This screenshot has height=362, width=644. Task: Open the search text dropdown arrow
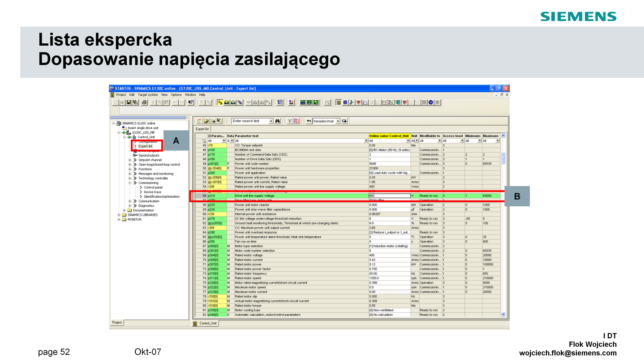click(x=271, y=121)
